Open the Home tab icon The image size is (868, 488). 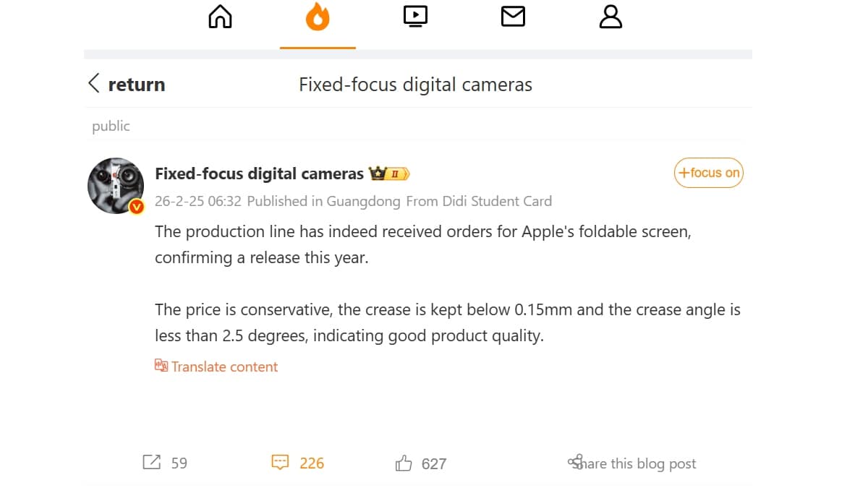pos(219,17)
